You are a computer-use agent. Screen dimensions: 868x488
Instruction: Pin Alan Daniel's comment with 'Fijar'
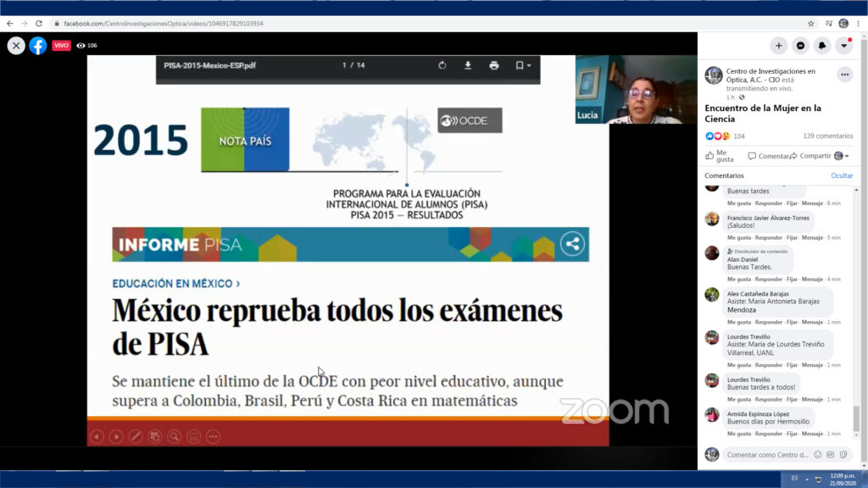[x=792, y=279]
